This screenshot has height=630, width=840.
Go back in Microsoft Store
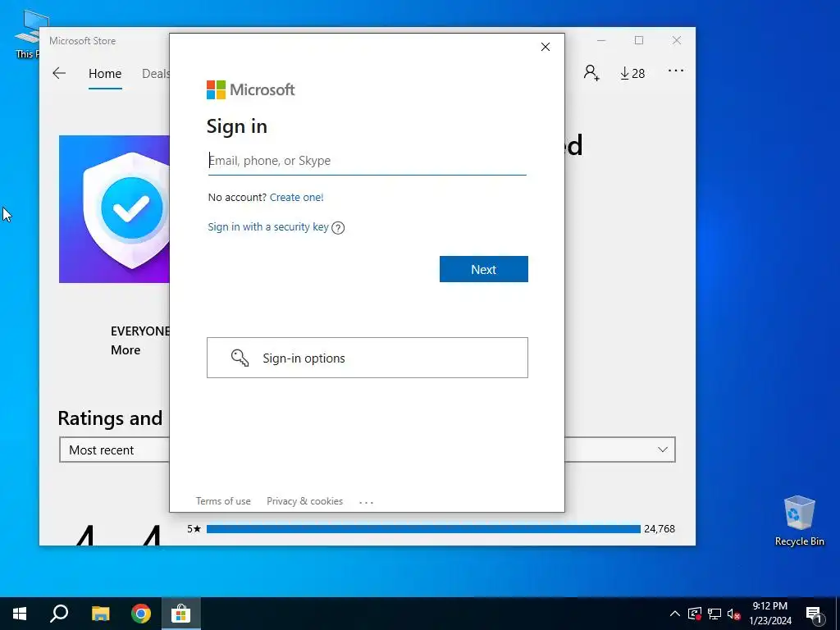(59, 73)
